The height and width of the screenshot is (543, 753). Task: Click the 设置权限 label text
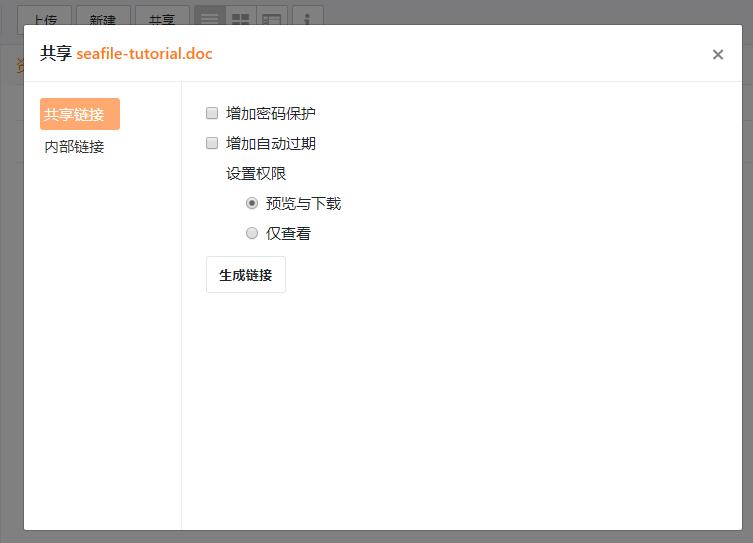256,173
